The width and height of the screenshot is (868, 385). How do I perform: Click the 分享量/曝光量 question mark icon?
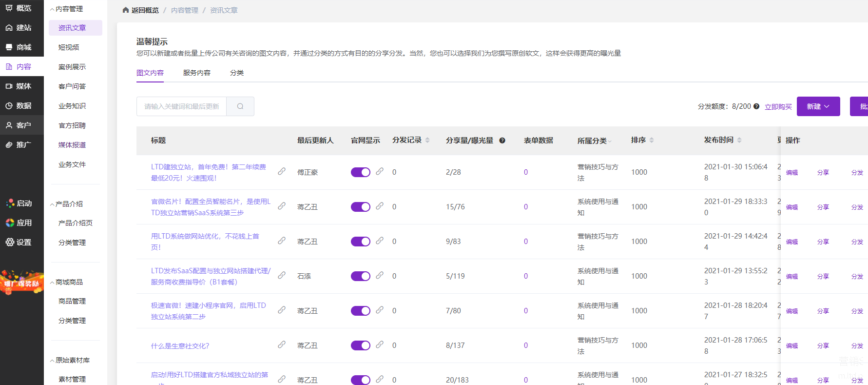(x=502, y=141)
